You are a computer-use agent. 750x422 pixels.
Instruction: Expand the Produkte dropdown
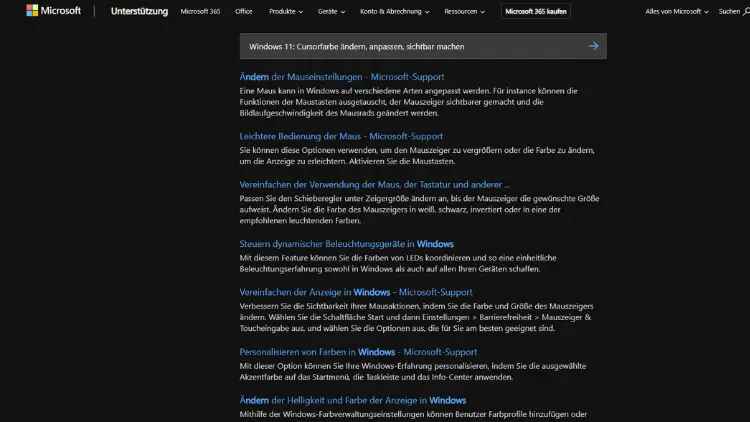(x=286, y=11)
